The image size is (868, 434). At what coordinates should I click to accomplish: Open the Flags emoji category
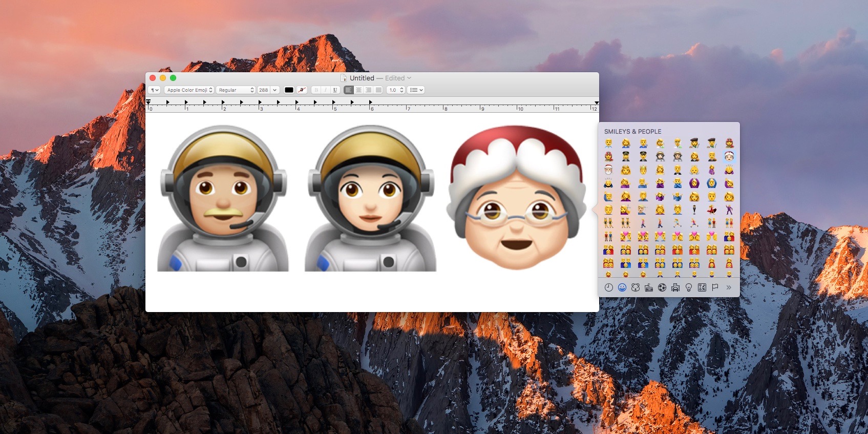(715, 287)
